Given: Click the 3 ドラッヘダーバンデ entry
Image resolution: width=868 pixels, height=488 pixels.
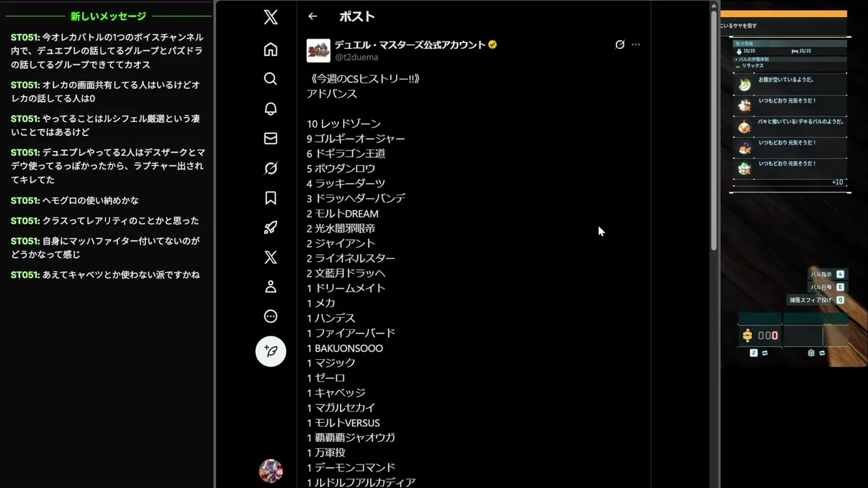Looking at the screenshot, I should (356, 199).
